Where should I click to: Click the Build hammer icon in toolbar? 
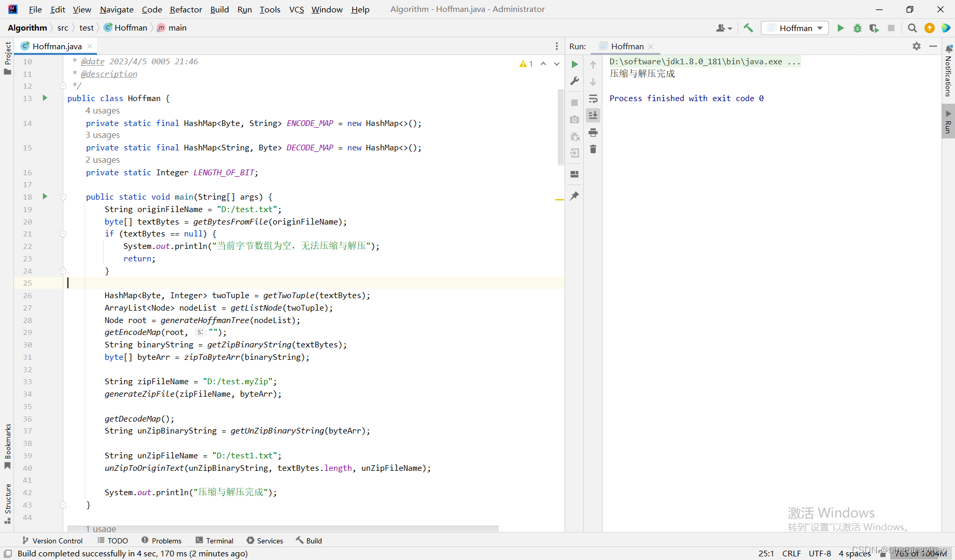point(748,28)
